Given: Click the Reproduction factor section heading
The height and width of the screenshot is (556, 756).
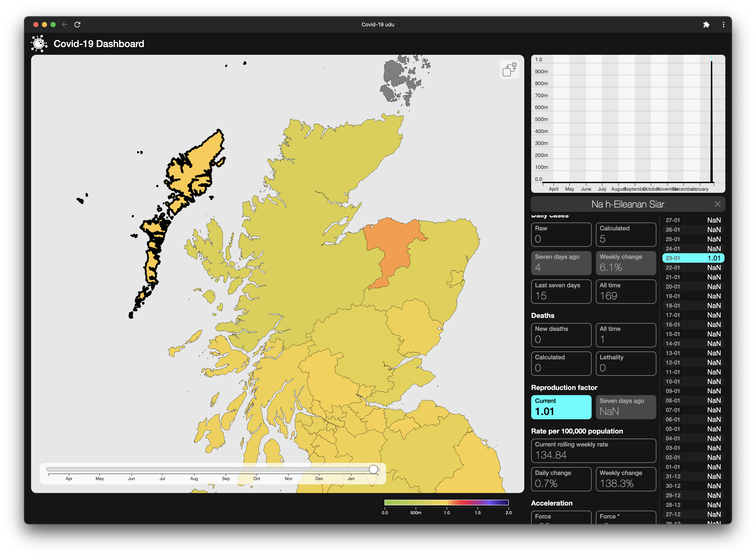Looking at the screenshot, I should pyautogui.click(x=564, y=387).
